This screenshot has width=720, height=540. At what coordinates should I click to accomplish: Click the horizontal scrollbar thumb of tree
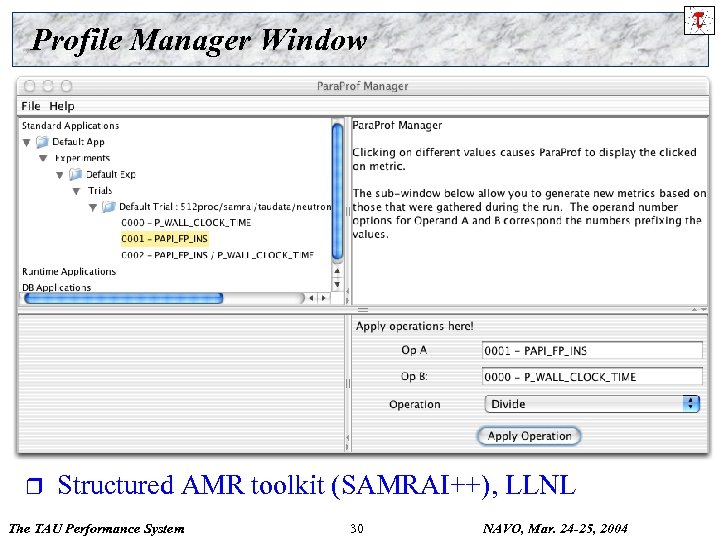pyautogui.click(x=124, y=298)
